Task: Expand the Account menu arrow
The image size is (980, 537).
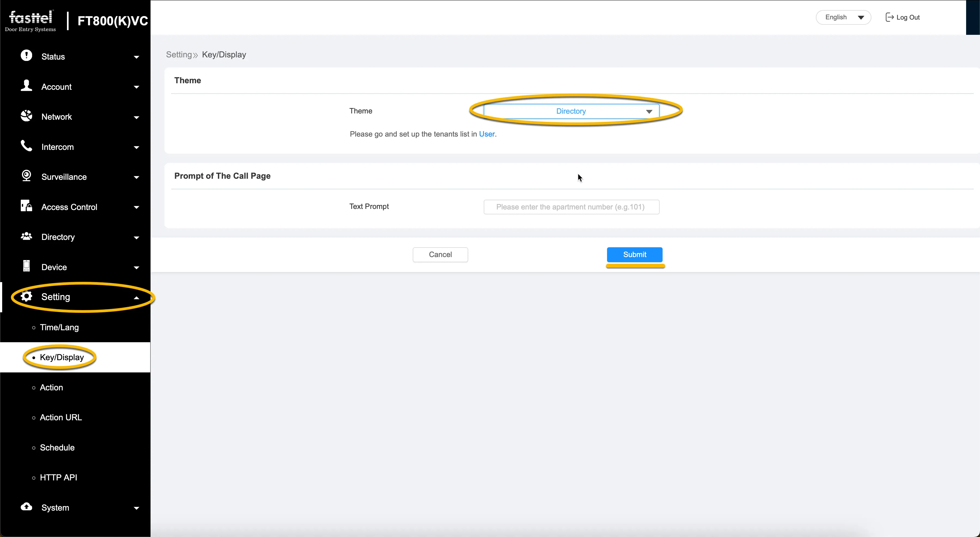Action: tap(137, 87)
